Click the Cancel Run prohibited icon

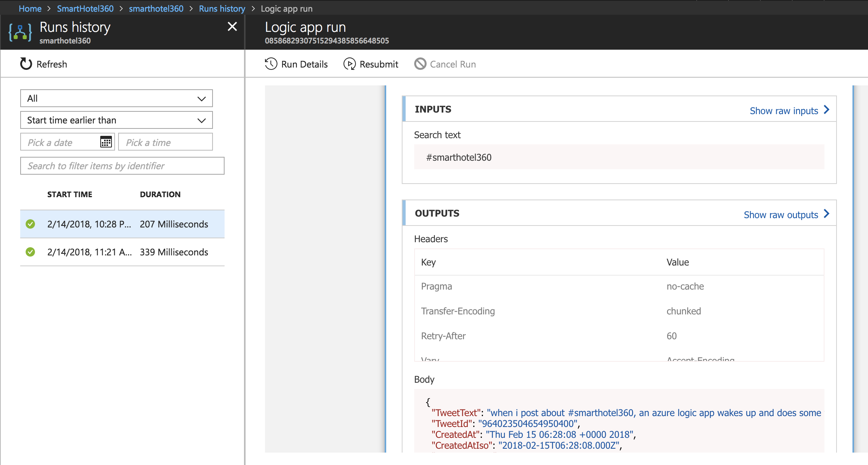(420, 64)
